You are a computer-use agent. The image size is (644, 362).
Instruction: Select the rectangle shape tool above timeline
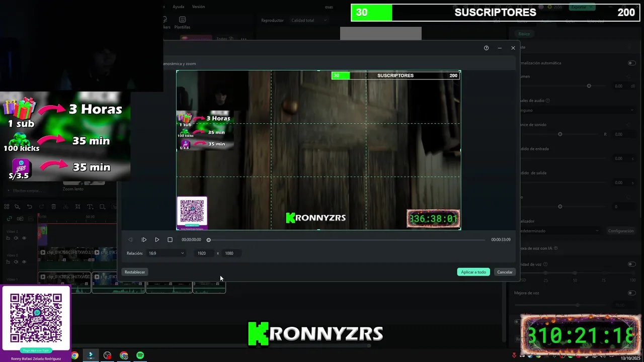coord(102,207)
